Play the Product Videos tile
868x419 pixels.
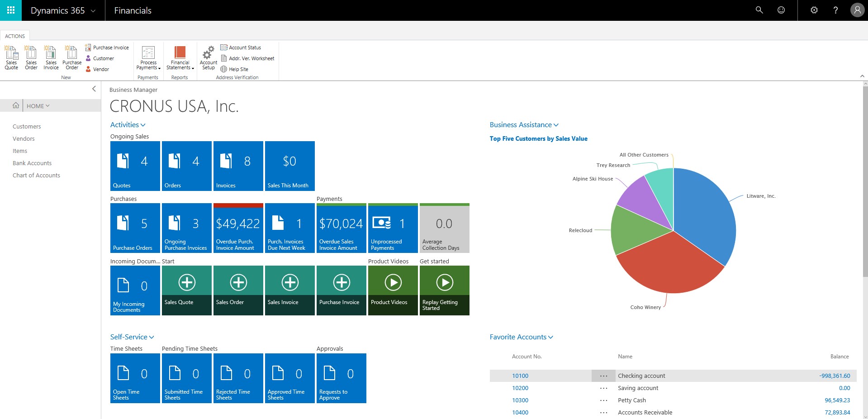pos(393,290)
